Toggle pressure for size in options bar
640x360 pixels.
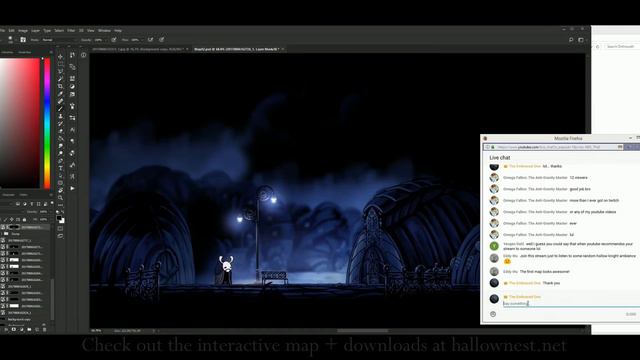pos(162,40)
